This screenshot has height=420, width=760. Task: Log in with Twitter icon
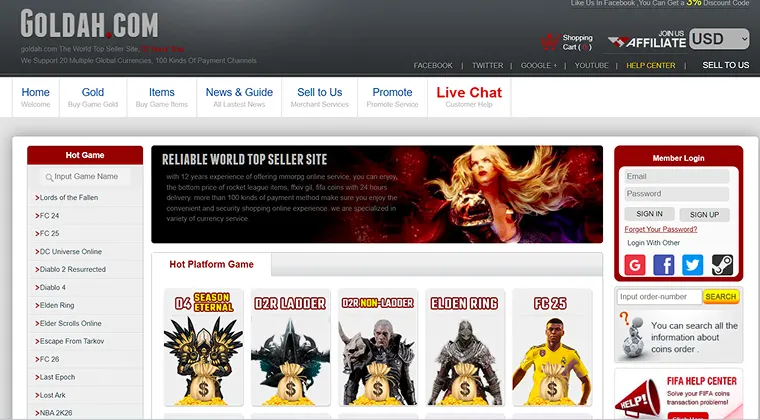click(x=693, y=265)
